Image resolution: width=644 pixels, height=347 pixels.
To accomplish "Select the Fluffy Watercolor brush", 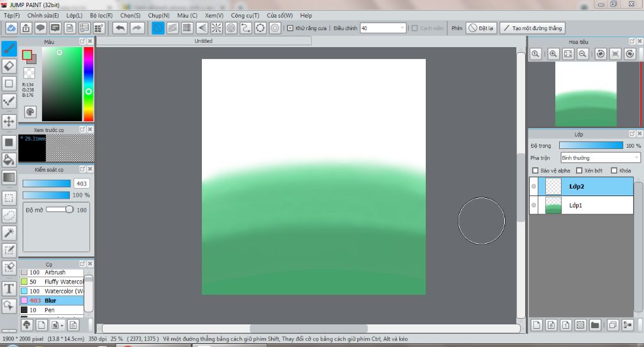I will click(52, 282).
